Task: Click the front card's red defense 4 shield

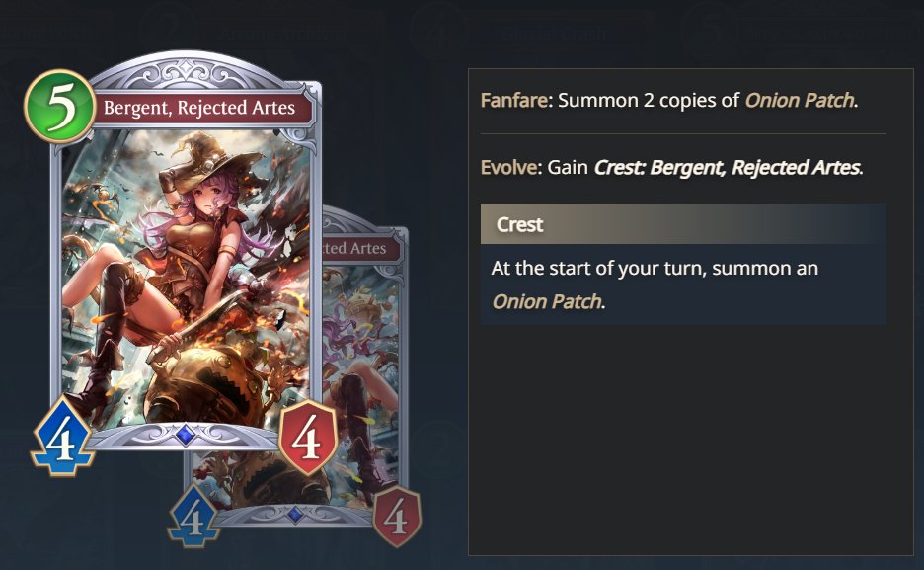Action: pos(308,437)
